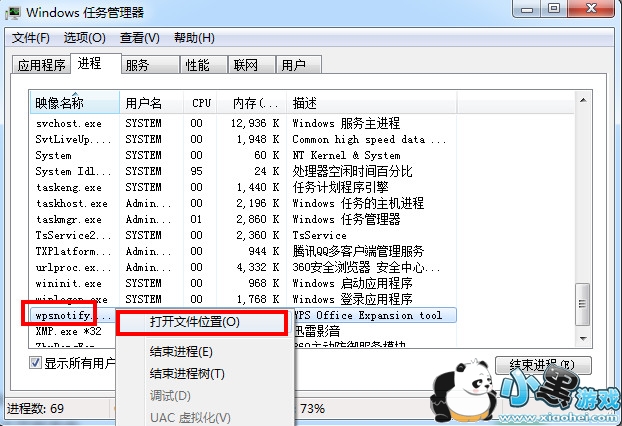Open the 性能 tab

click(x=203, y=65)
